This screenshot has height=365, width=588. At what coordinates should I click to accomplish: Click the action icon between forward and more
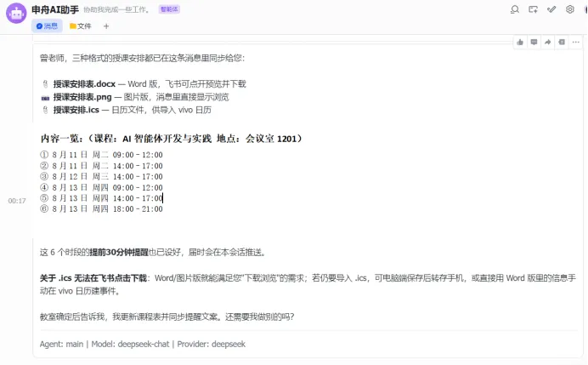(x=562, y=42)
